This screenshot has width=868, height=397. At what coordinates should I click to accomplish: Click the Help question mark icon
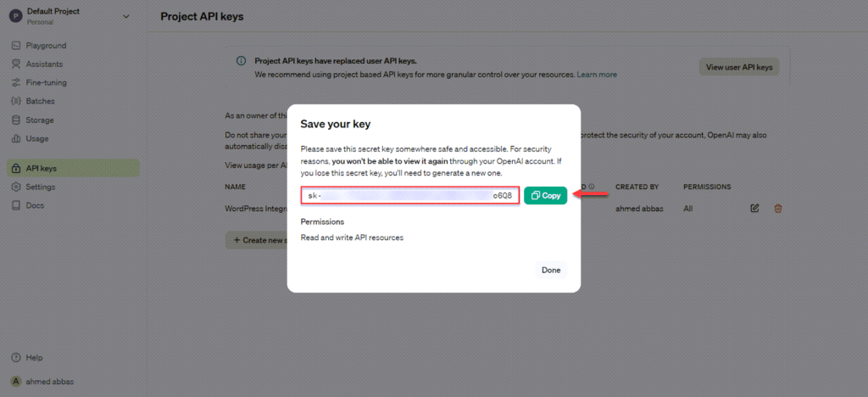tap(17, 358)
